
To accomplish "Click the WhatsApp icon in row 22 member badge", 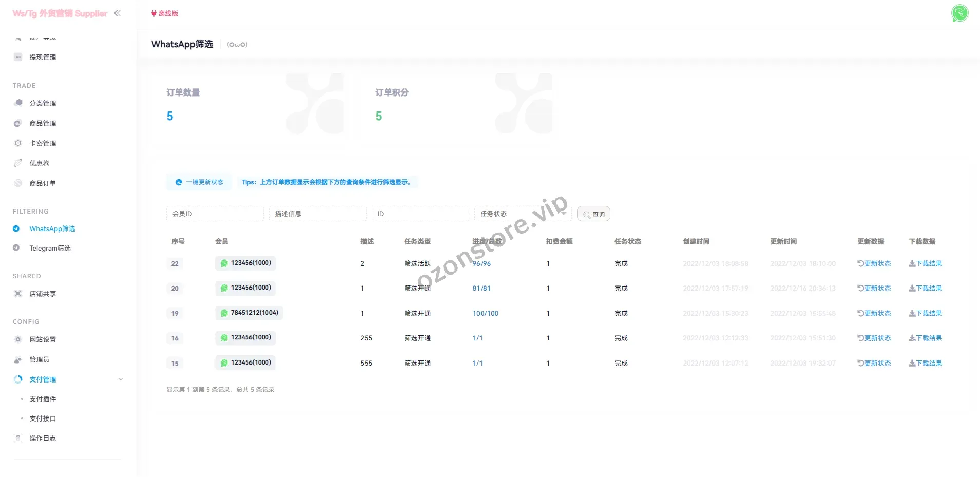I will tap(224, 263).
